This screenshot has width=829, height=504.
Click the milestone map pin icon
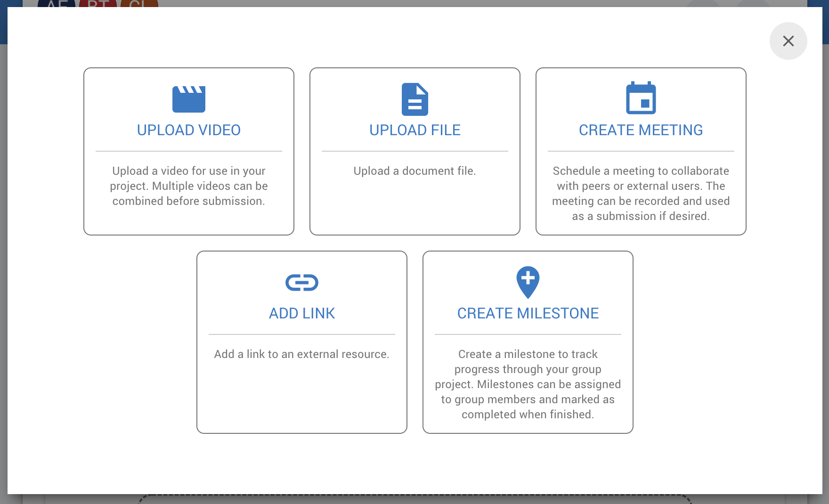(528, 282)
